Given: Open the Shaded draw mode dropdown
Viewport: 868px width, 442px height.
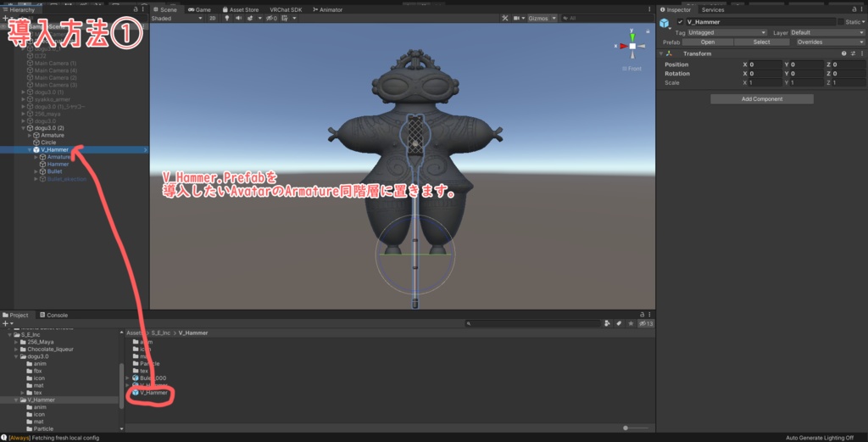Looking at the screenshot, I should (x=176, y=19).
